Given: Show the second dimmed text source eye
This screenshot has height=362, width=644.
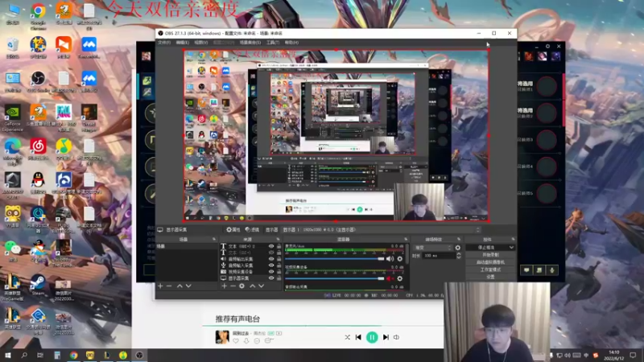Looking at the screenshot, I should pos(271,253).
